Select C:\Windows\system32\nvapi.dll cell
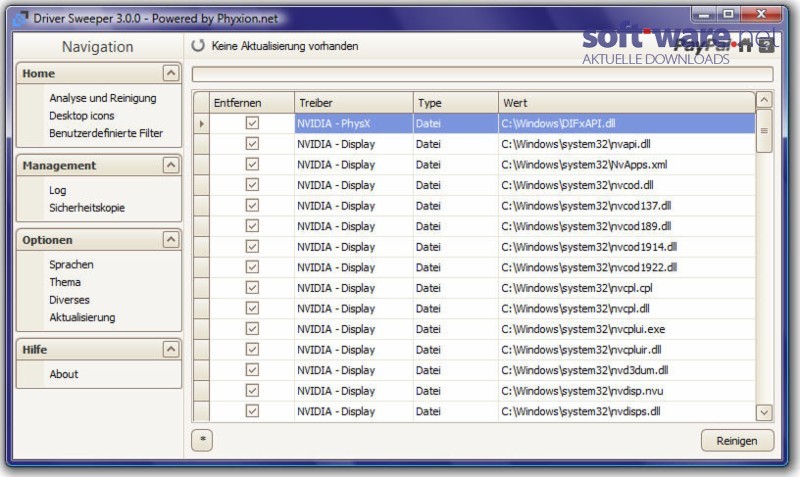This screenshot has width=800, height=477. point(627,144)
